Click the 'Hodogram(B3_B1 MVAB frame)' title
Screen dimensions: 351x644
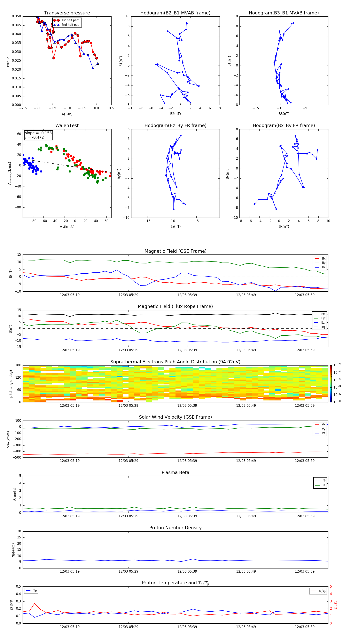coord(284,13)
